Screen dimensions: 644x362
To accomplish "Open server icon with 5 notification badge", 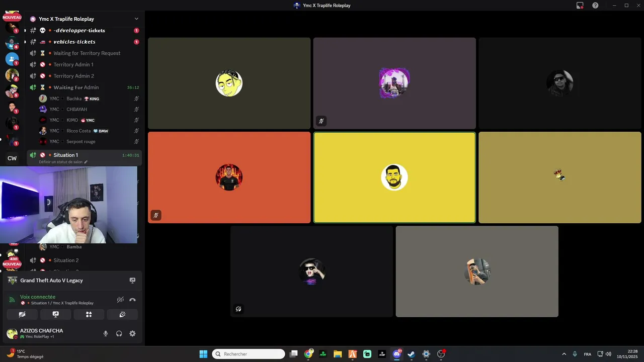I will coord(12,91).
